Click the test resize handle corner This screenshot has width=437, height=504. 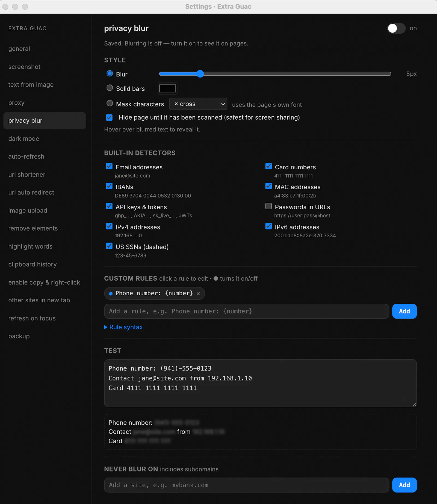tap(414, 405)
